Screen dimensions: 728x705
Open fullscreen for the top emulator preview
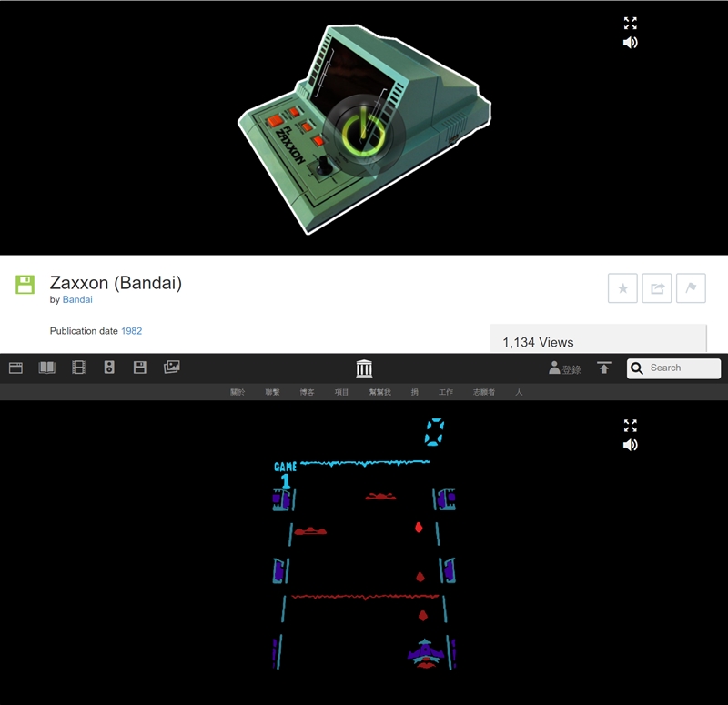pos(630,24)
